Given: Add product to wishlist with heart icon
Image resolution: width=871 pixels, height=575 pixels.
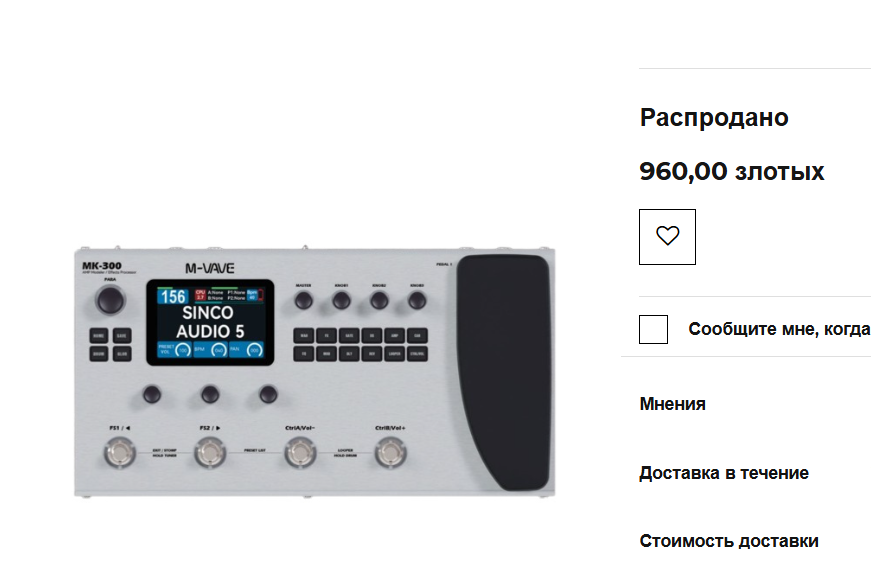Looking at the screenshot, I should pos(667,237).
